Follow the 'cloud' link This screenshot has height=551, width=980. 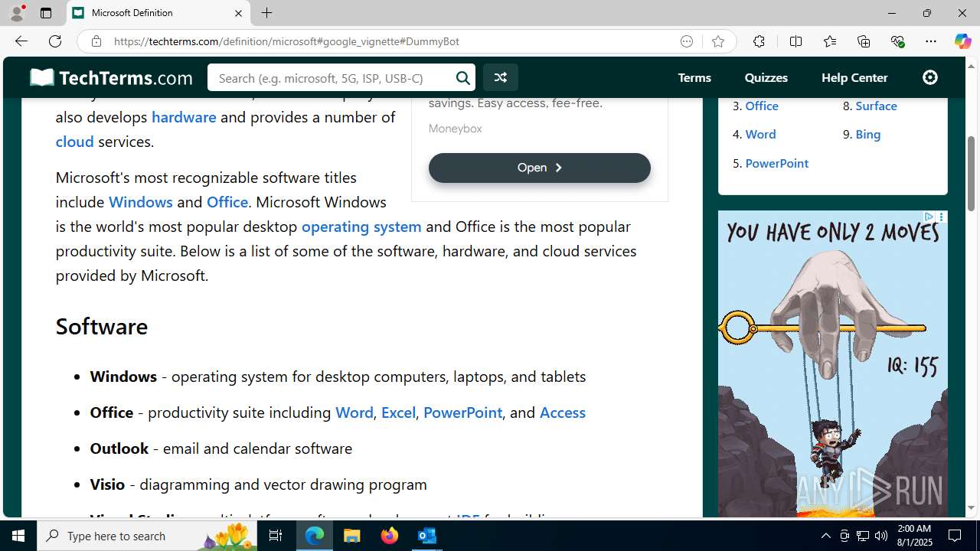coord(74,141)
